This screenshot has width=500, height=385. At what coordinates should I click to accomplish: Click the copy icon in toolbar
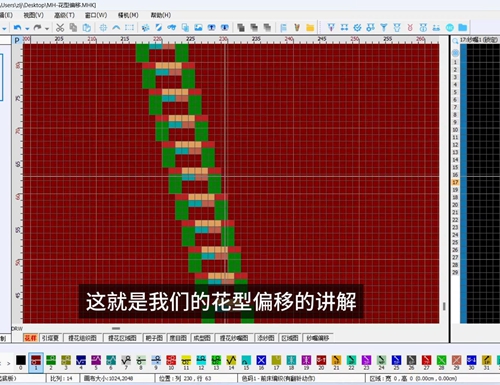(x=73, y=28)
